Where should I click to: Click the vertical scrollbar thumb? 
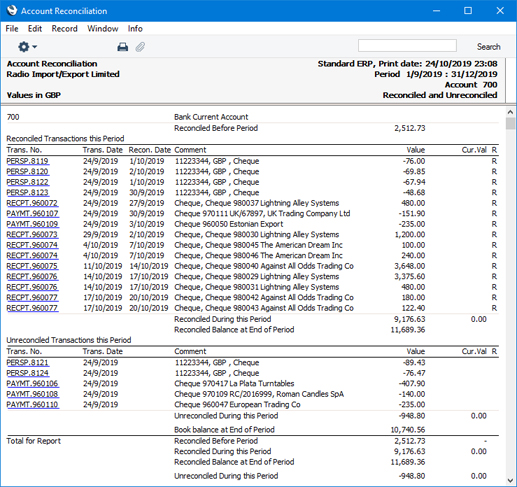[x=510, y=123]
